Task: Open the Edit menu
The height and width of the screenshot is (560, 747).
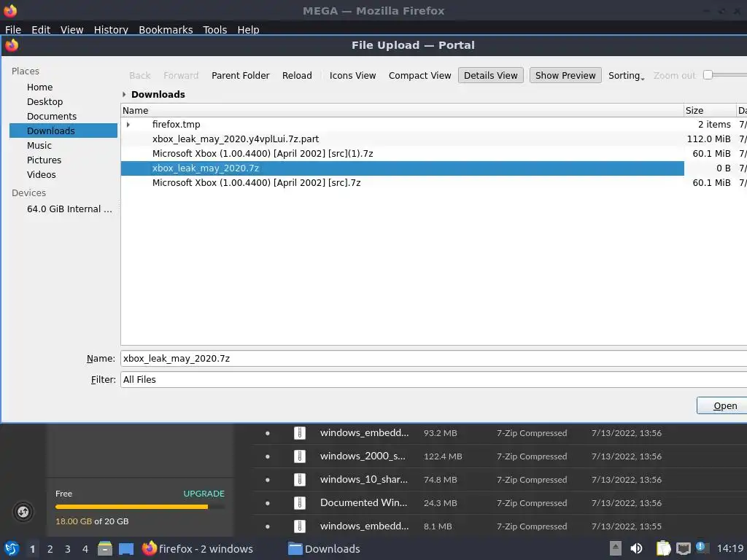Action: point(41,29)
